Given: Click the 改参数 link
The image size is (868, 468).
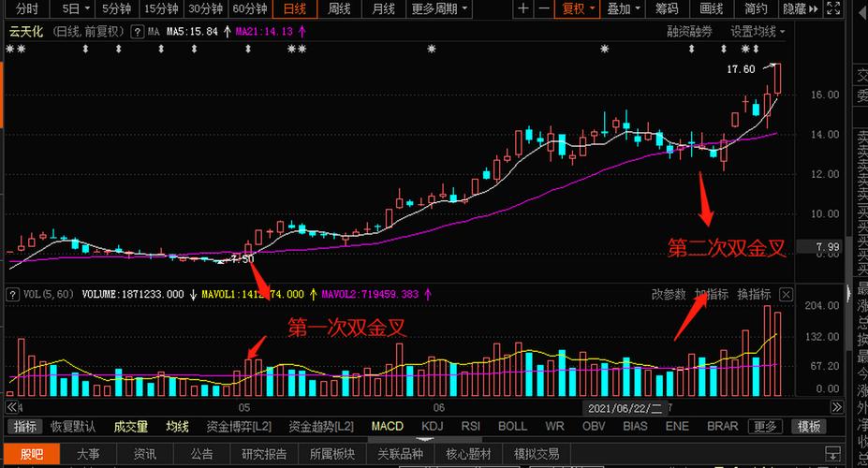Looking at the screenshot, I should pyautogui.click(x=669, y=294).
